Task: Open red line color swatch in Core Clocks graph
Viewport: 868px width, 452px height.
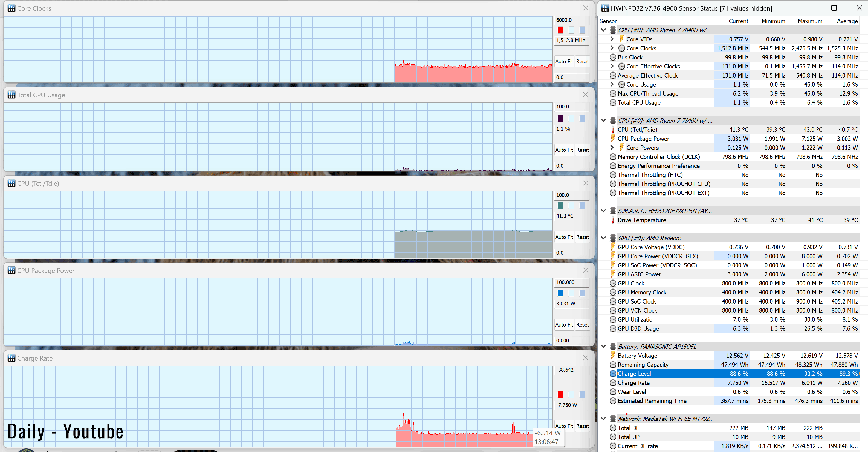Action: (560, 30)
